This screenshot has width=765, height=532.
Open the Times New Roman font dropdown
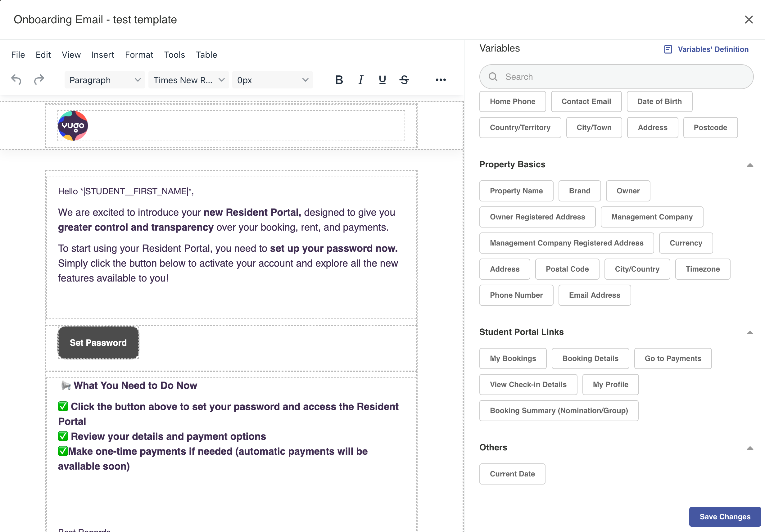coord(188,80)
